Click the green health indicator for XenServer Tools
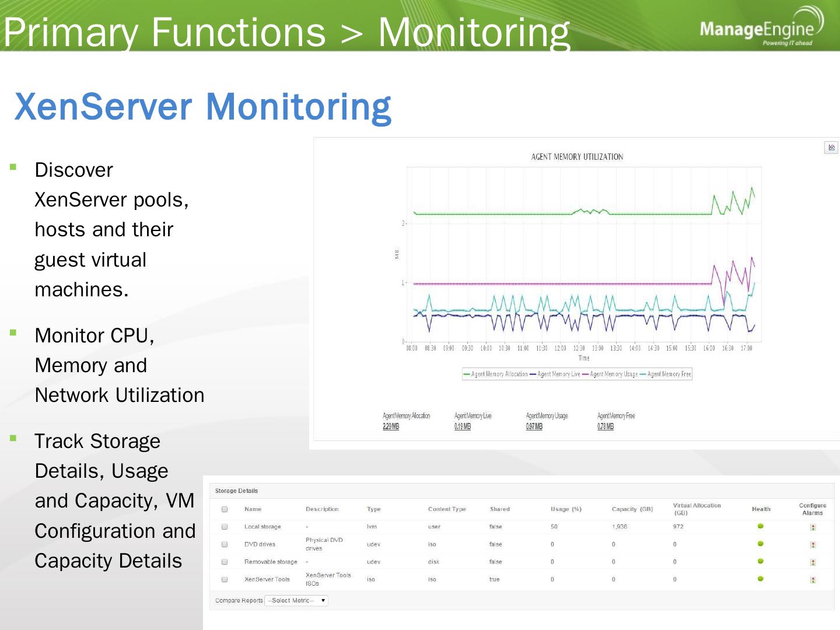 coord(761,579)
